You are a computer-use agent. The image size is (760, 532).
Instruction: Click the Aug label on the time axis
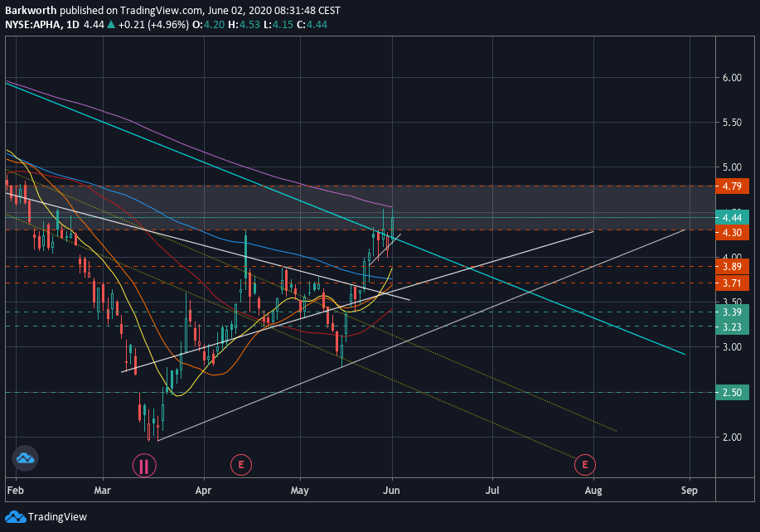tap(593, 491)
